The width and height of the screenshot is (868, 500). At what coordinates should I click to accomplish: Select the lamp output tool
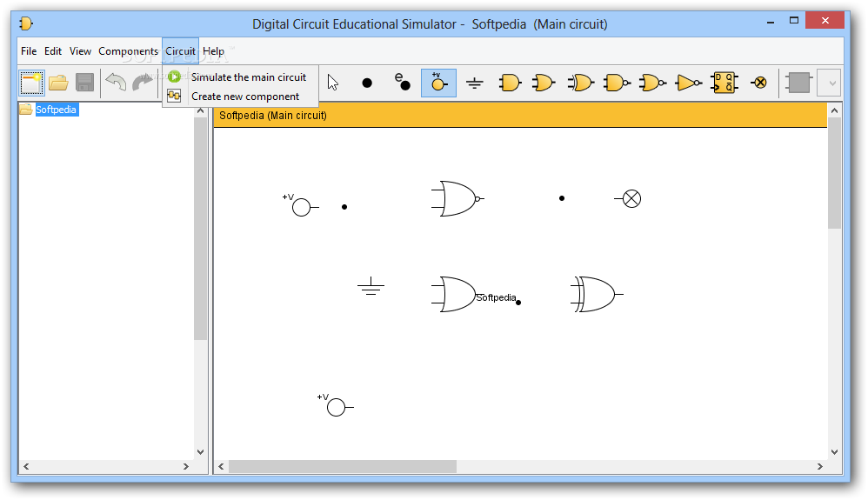pyautogui.click(x=759, y=83)
